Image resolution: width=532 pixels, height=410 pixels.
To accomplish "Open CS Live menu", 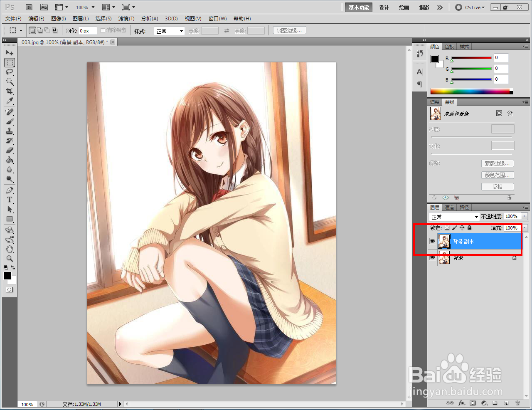I will tap(470, 7).
